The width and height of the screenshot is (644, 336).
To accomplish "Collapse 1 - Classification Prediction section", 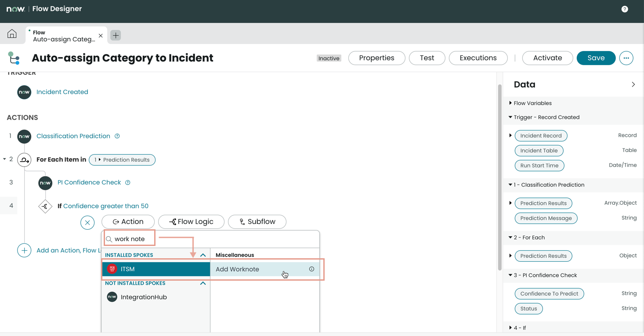I will pos(510,185).
